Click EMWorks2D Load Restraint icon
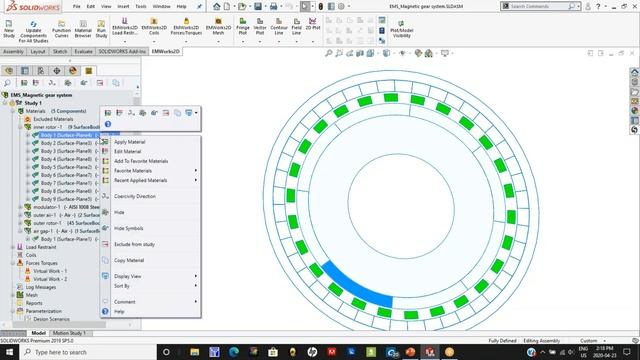The width and height of the screenshot is (640, 360). pos(124,26)
